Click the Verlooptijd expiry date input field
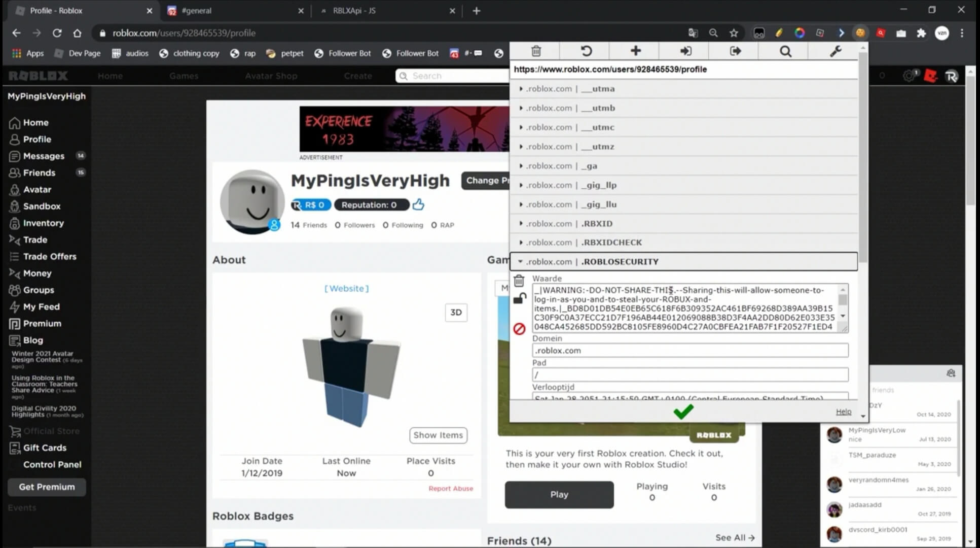 click(x=689, y=398)
